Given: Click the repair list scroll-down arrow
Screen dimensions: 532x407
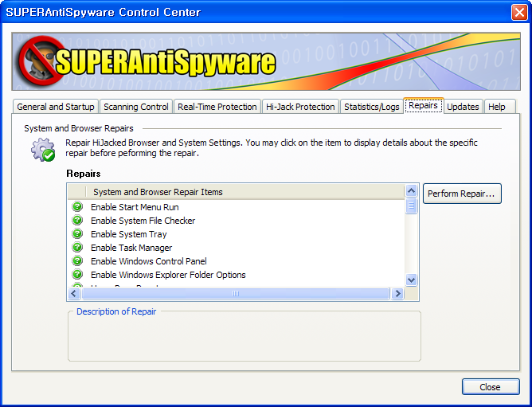Looking at the screenshot, I should pyautogui.click(x=412, y=280).
